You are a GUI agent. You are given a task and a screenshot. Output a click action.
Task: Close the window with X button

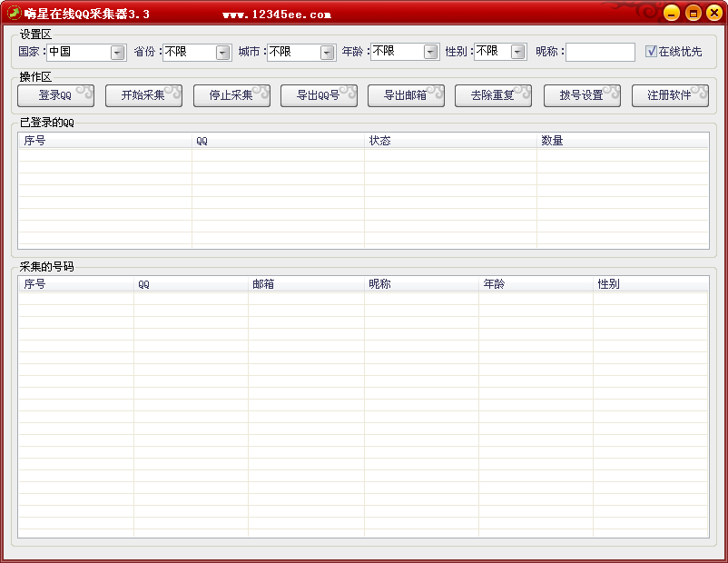pos(714,13)
